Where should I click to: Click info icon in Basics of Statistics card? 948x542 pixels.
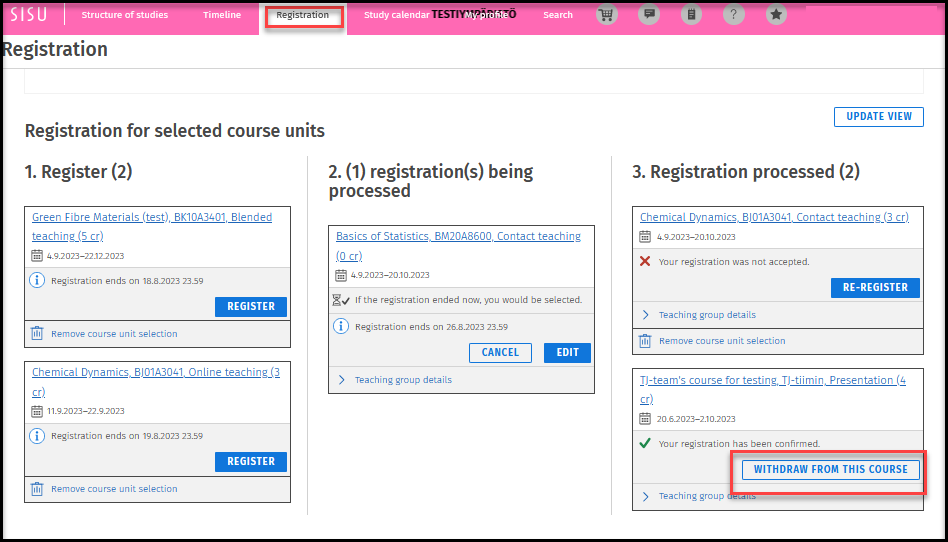tap(341, 326)
